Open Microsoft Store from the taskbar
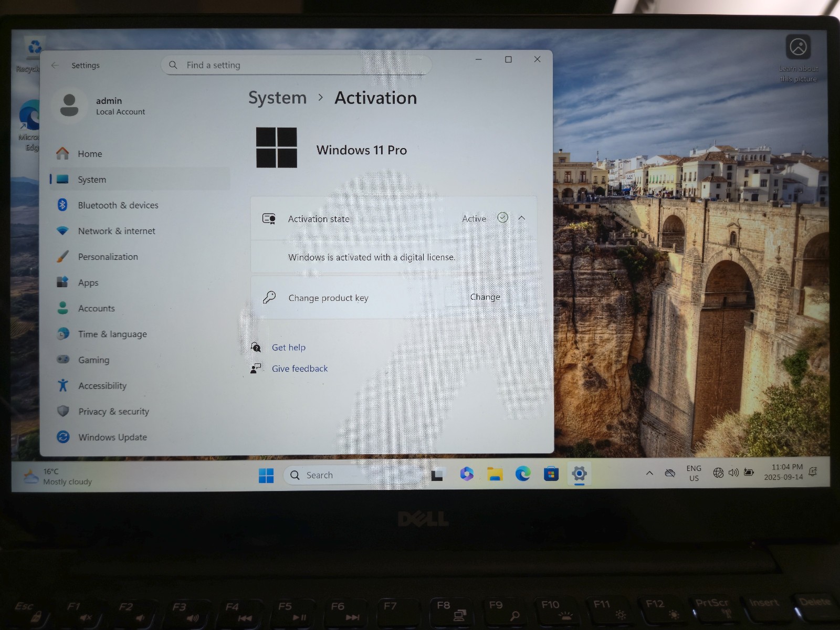Screen dimensions: 840x630 pos(551,474)
